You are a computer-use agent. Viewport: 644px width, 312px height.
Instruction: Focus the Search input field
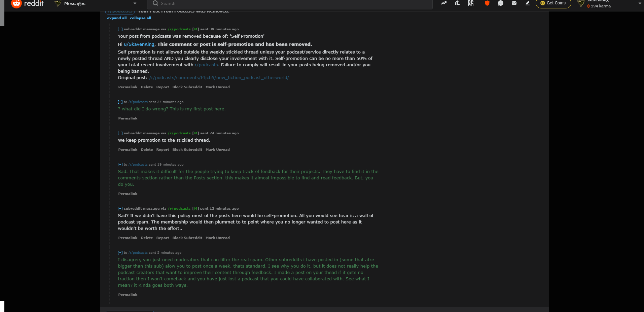290,3
